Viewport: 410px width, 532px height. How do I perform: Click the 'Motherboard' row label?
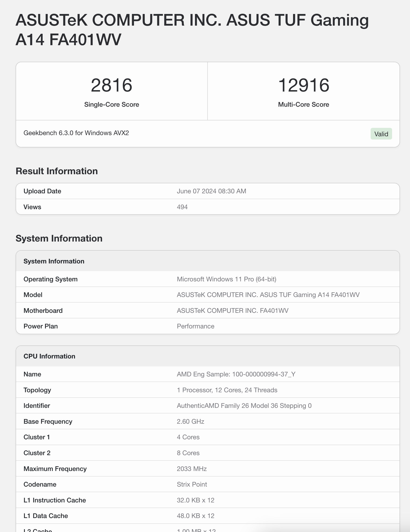[x=43, y=310]
